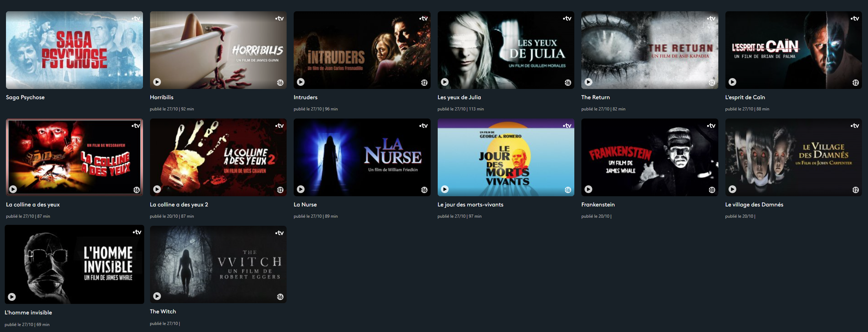The height and width of the screenshot is (332, 868).
Task: Start The Witch with the play icon
Action: tap(157, 296)
